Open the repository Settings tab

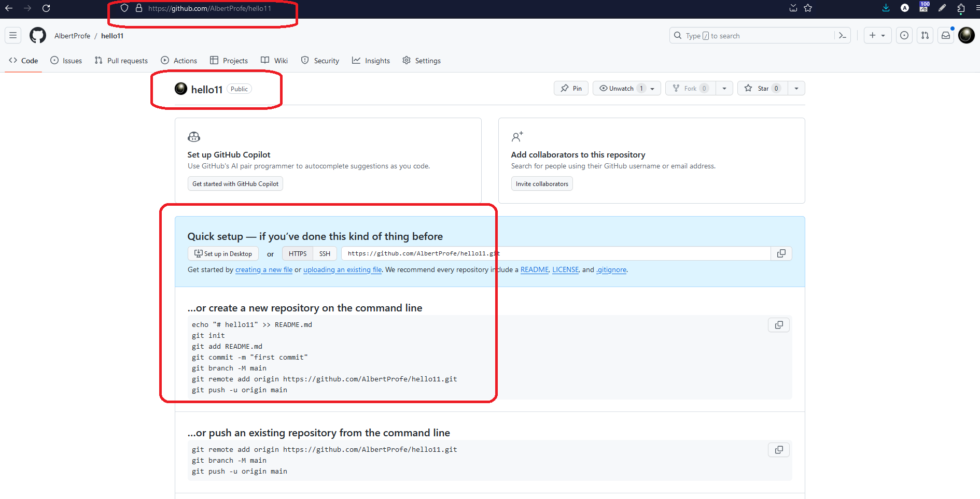tap(422, 61)
